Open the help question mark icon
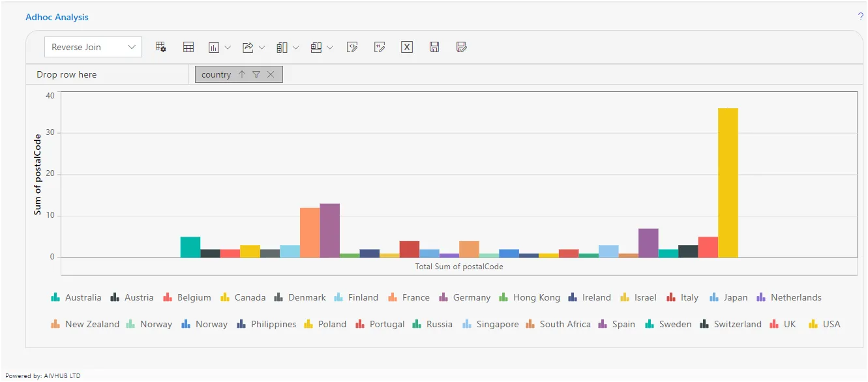The width and height of the screenshot is (868, 382). 861,16
